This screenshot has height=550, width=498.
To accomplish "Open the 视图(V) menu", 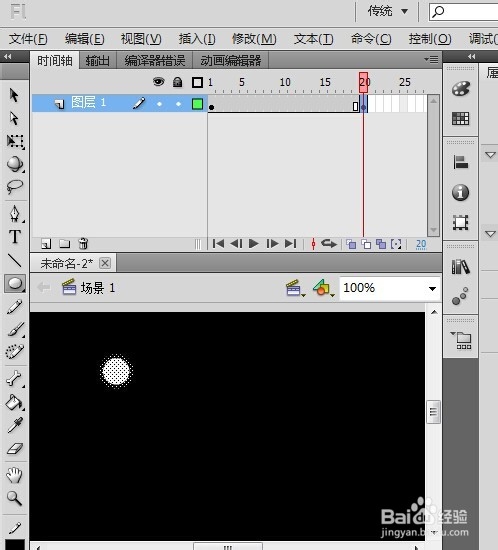I will pos(141,39).
